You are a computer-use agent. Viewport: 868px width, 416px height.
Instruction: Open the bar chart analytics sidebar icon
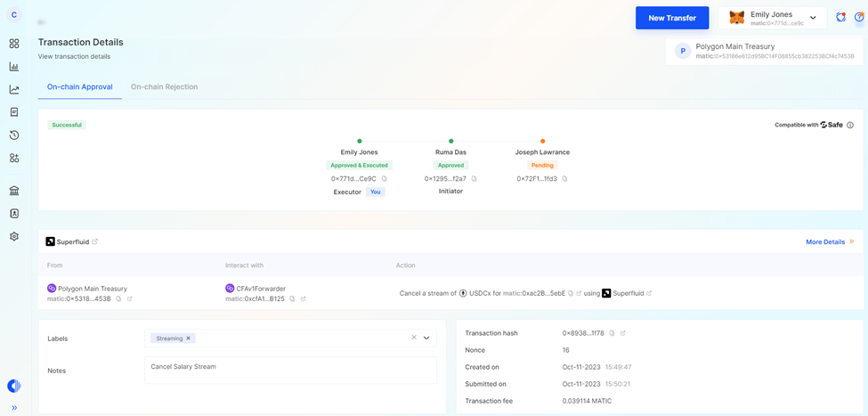(x=14, y=67)
